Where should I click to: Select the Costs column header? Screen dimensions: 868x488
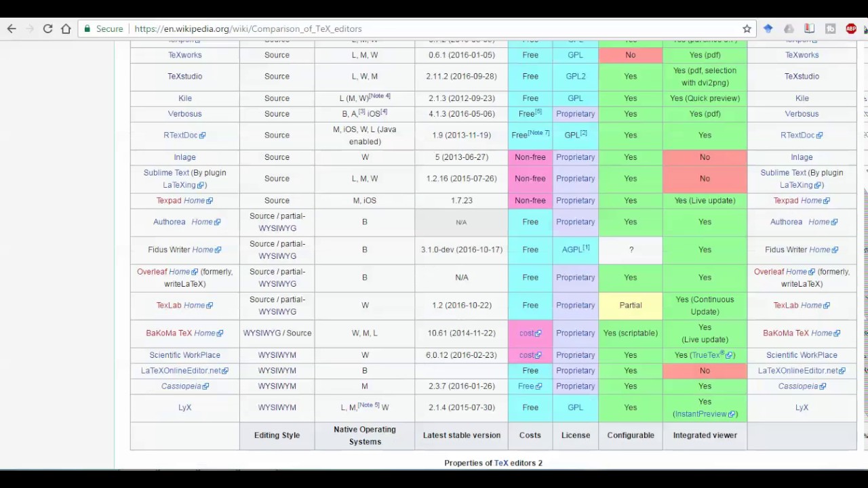click(530, 435)
